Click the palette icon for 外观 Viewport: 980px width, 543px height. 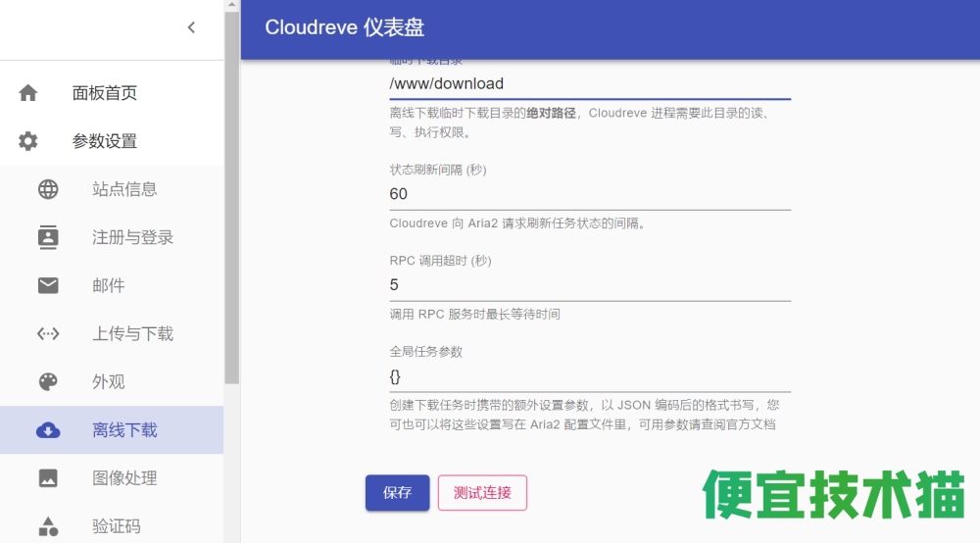[x=48, y=382]
